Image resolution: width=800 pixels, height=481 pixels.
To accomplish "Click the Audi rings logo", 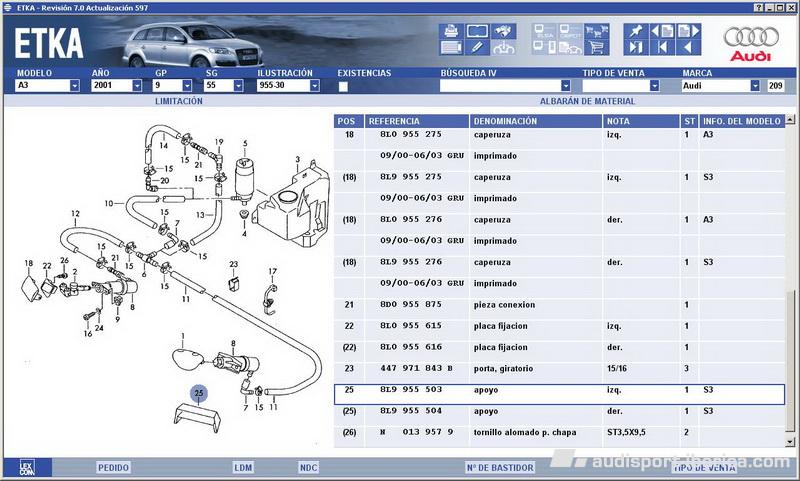I will click(x=751, y=37).
